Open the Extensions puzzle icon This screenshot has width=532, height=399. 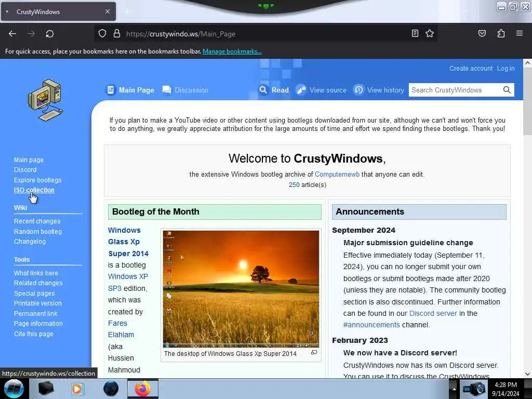(501, 33)
